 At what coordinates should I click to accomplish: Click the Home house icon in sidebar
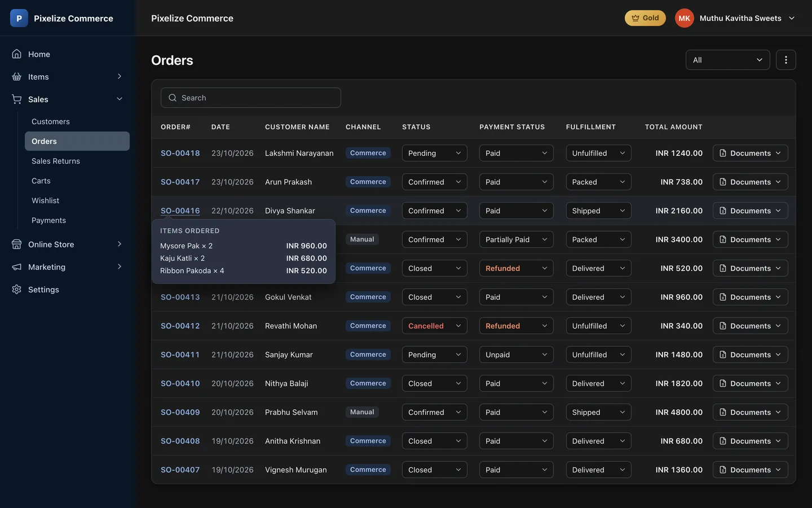(17, 54)
